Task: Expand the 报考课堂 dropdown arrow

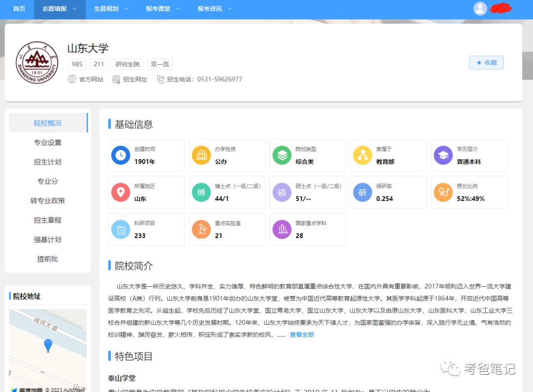Action: tap(178, 9)
